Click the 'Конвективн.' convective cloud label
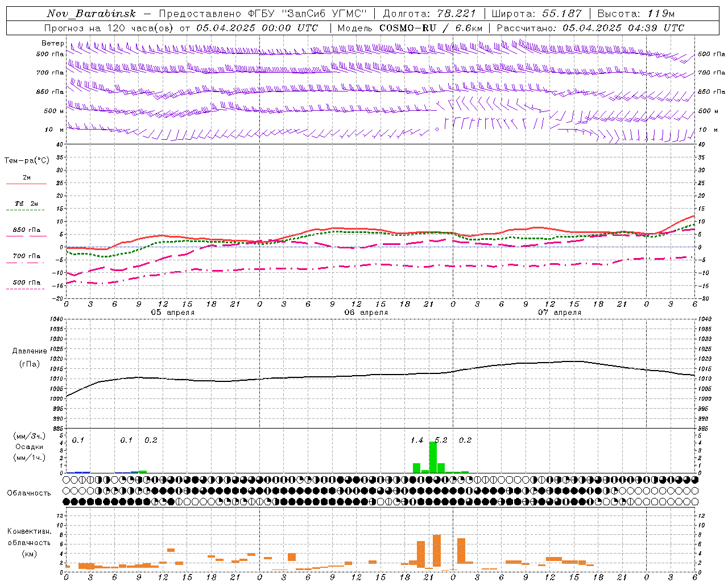Image resolution: width=728 pixels, height=582 pixels. point(29,531)
